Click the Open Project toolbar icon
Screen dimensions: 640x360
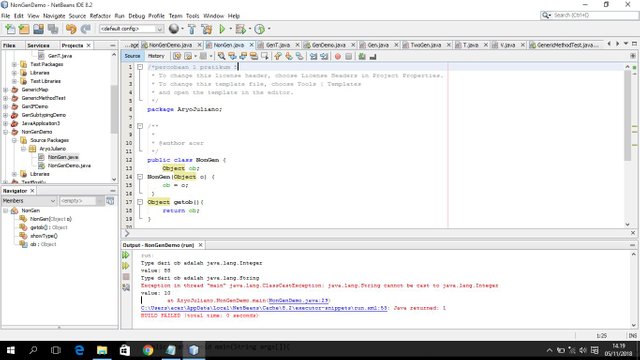(38, 29)
